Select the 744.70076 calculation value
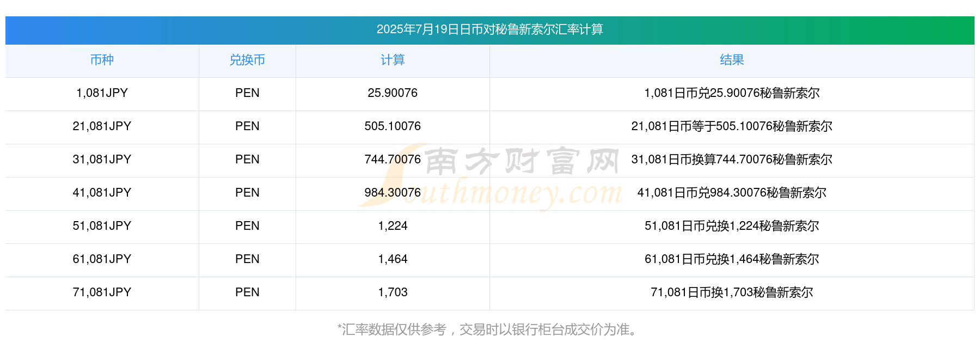Image resolution: width=980 pixels, height=354 pixels. pos(393,160)
